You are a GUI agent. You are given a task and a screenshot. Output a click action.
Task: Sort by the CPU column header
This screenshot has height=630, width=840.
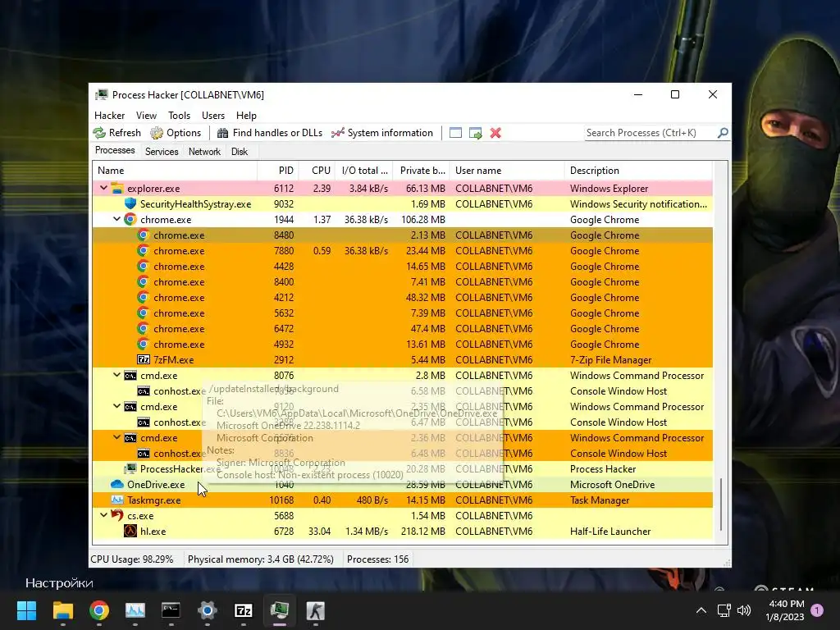(x=317, y=171)
